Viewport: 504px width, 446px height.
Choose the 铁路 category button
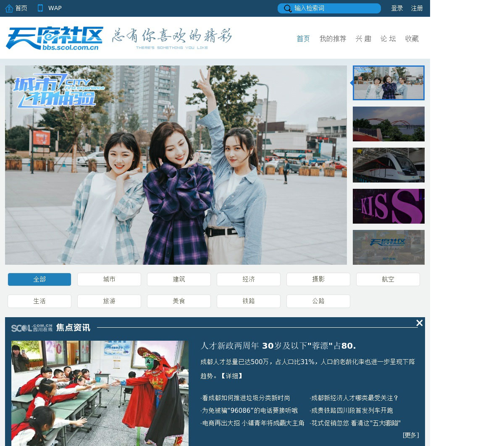click(x=249, y=301)
